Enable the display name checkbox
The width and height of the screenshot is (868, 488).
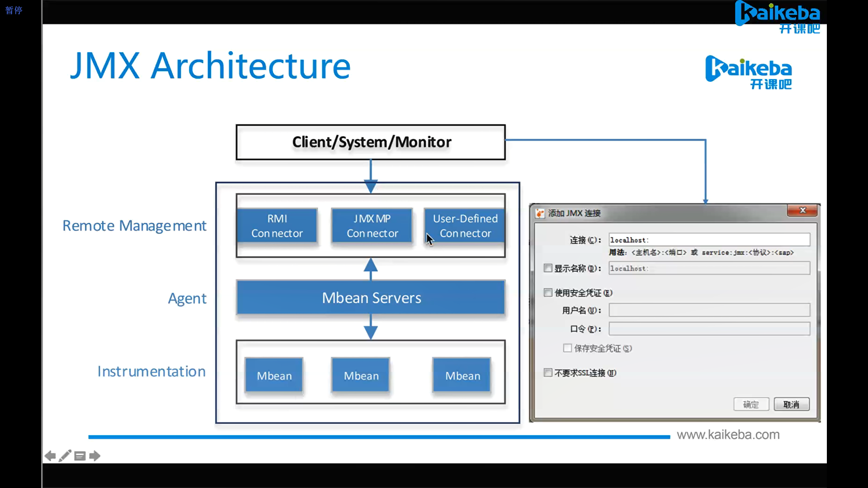(548, 268)
